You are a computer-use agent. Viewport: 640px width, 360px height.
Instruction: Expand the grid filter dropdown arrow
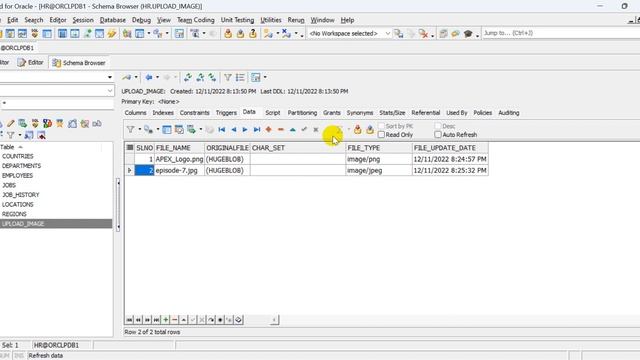click(139, 130)
